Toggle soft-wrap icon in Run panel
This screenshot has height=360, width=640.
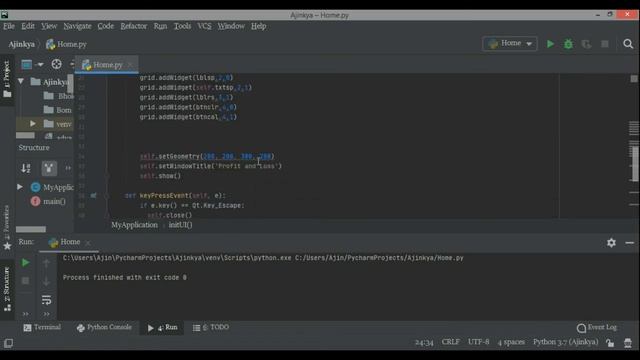[x=46, y=300]
